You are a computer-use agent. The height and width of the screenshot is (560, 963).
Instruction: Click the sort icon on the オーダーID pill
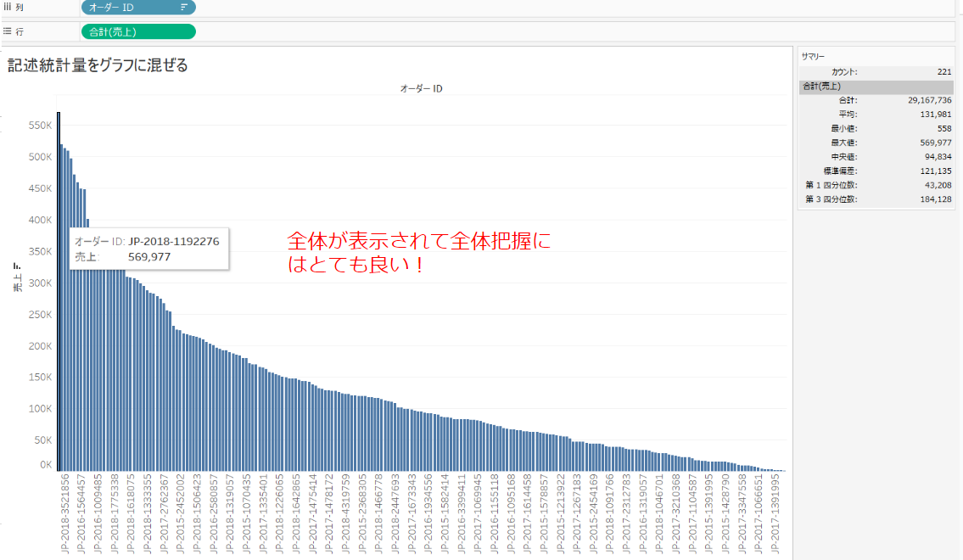(x=186, y=8)
